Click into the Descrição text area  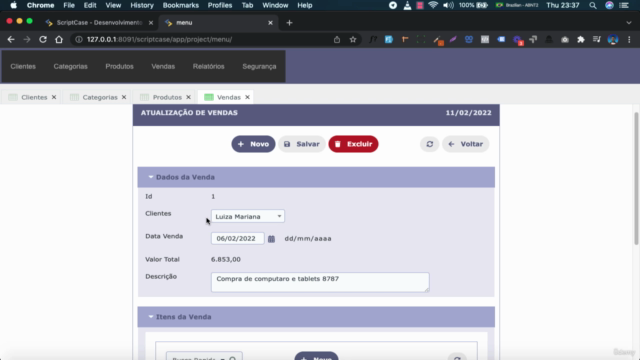320,282
